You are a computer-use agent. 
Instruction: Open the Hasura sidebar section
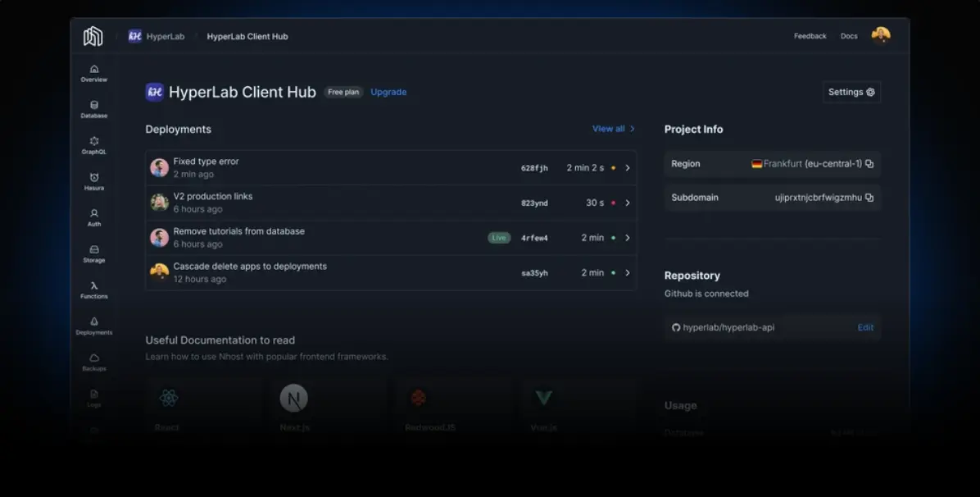[93, 181]
